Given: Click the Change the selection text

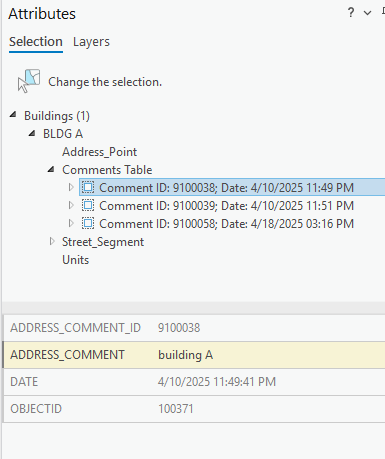Looking at the screenshot, I should click(x=105, y=82).
